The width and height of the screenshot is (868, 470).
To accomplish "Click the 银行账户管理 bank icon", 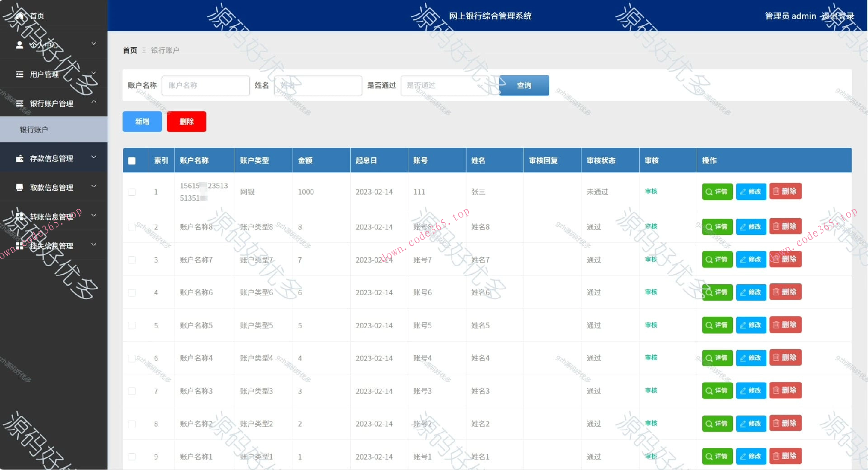I will [x=19, y=103].
